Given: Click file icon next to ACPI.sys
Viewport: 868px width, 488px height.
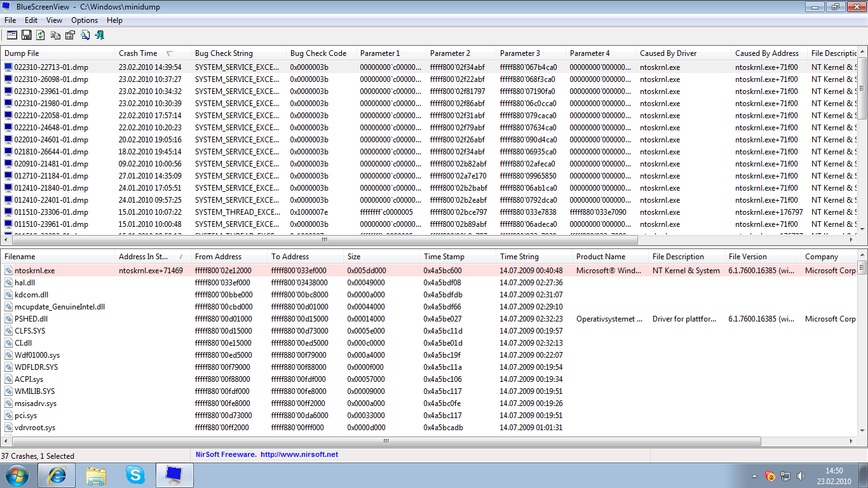Looking at the screenshot, I should tap(8, 379).
